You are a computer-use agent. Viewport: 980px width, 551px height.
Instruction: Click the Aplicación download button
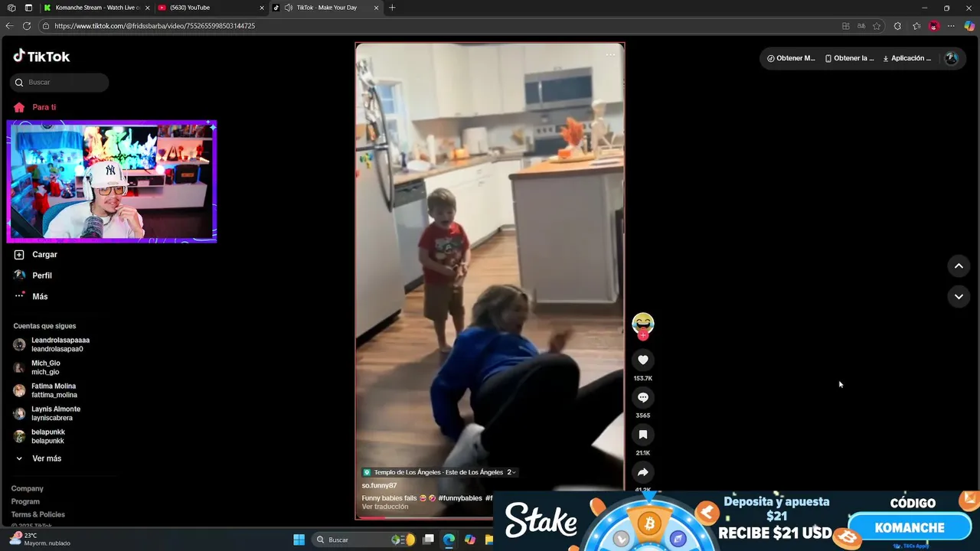[907, 58]
